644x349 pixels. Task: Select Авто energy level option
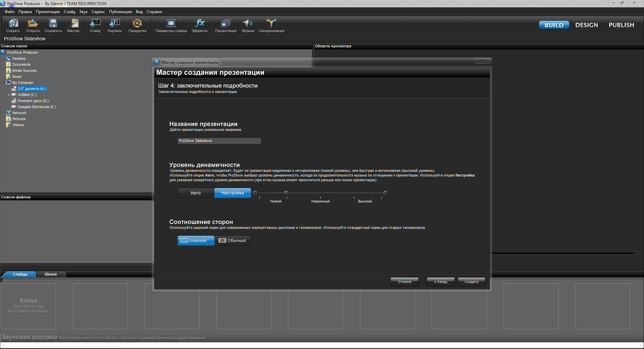click(196, 193)
